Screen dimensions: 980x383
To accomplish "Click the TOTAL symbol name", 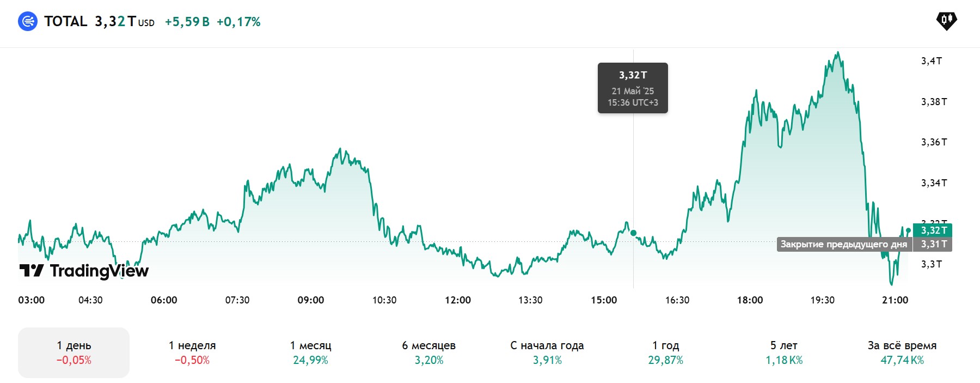I will tap(66, 21).
